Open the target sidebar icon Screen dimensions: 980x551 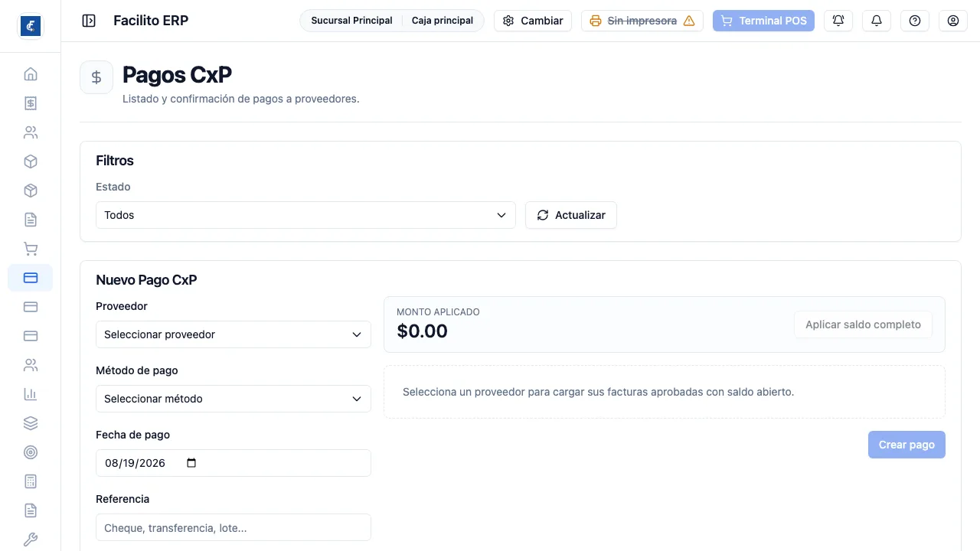[x=31, y=452]
